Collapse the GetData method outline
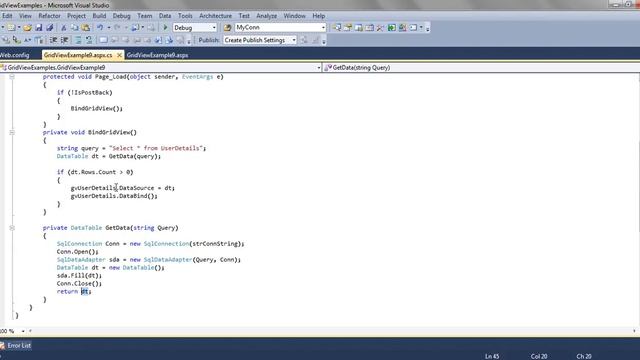 coord(12,228)
